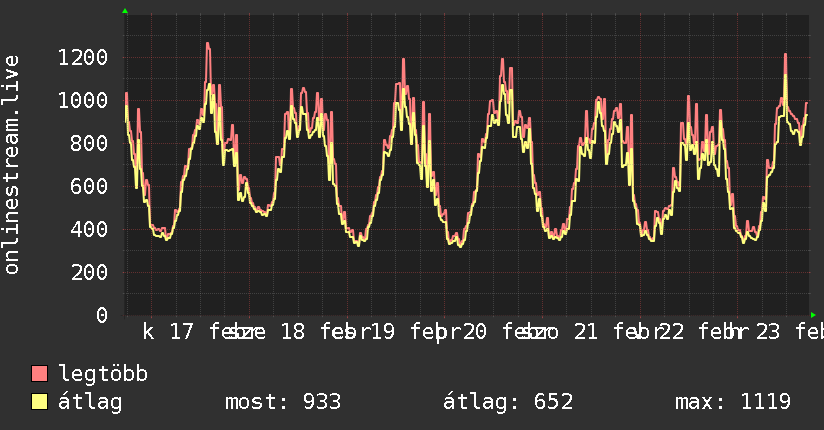The width and height of the screenshot is (824, 430).
Task: Click the vertical "onlinestream.live" axis title
Action: point(12,165)
